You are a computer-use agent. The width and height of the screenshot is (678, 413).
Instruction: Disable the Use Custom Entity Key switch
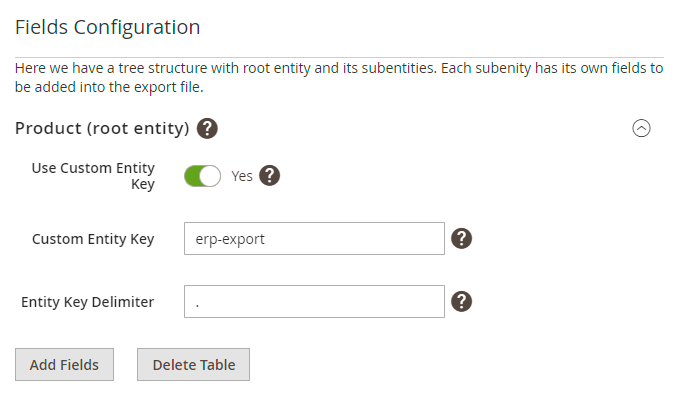(x=202, y=176)
